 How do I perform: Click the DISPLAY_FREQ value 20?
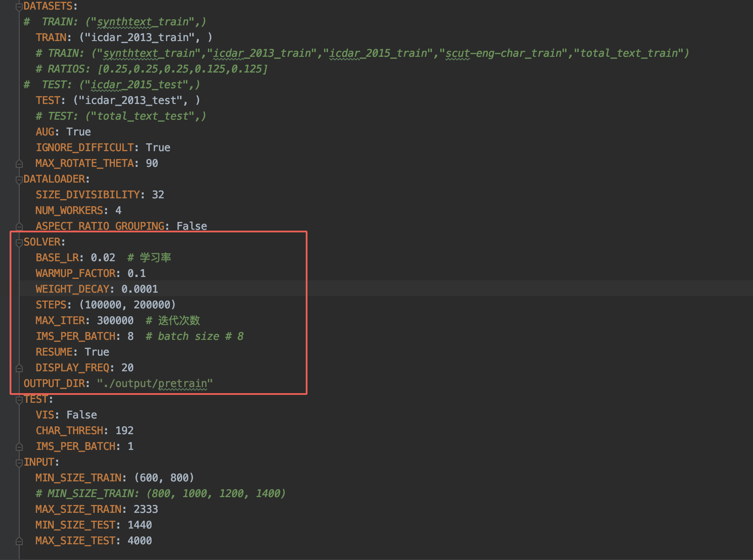[128, 368]
